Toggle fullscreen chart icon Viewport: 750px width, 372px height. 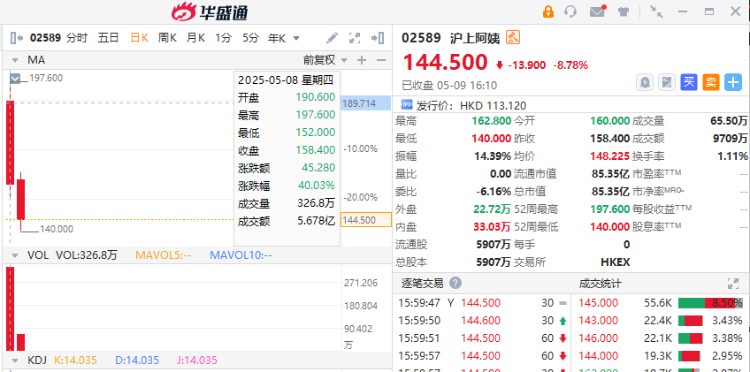354,38
